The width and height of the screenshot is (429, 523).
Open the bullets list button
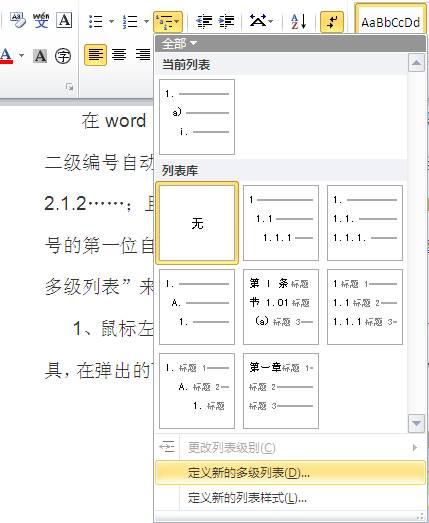(95, 22)
